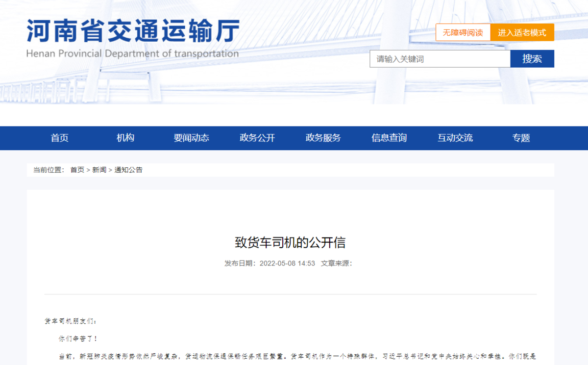Select 机构 in the navigation bar
Image resolution: width=588 pixels, height=365 pixels.
click(125, 138)
